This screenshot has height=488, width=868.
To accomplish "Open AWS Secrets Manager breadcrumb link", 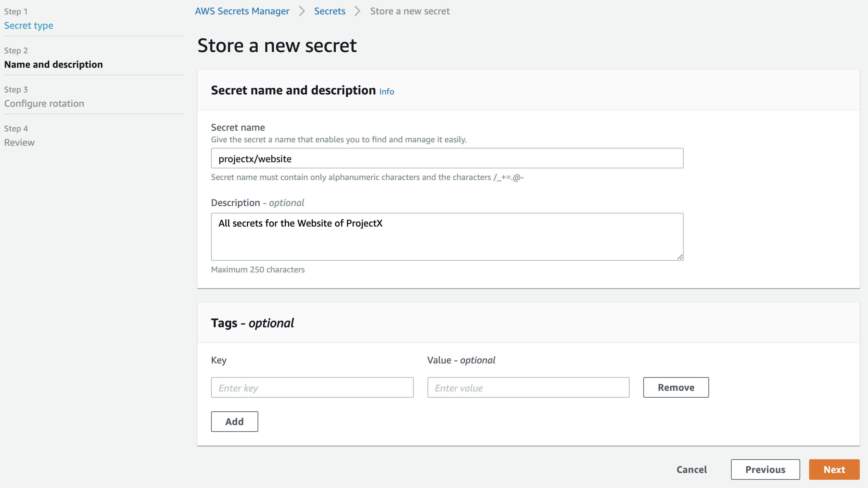I will point(242,11).
